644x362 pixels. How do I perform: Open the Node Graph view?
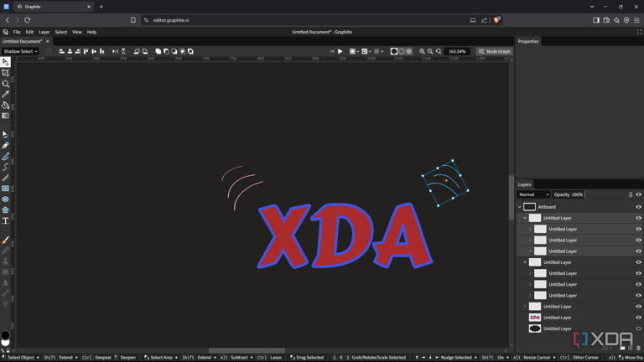point(494,51)
